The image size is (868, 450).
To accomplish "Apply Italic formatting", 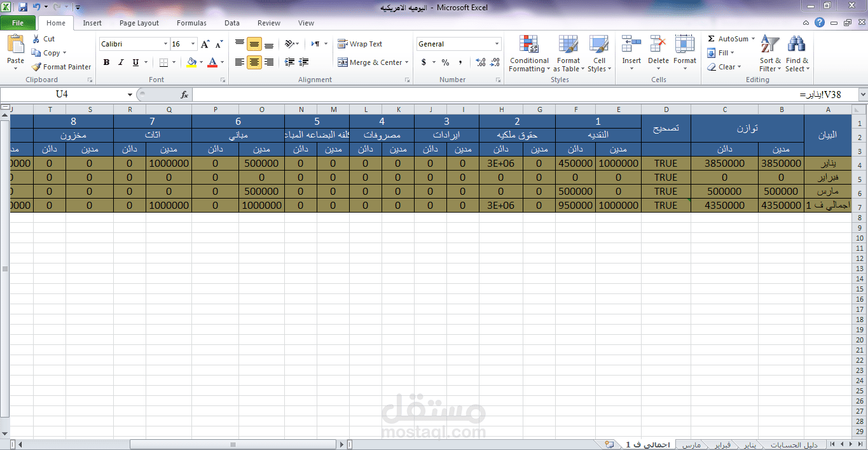I will pos(121,62).
